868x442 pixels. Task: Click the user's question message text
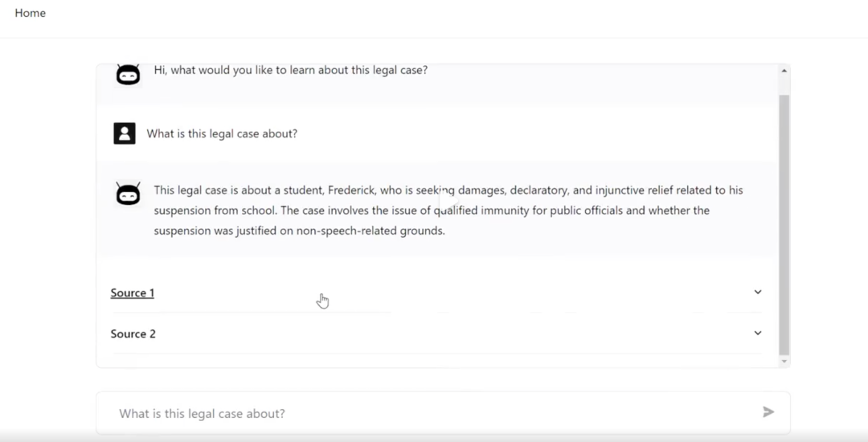coord(222,133)
